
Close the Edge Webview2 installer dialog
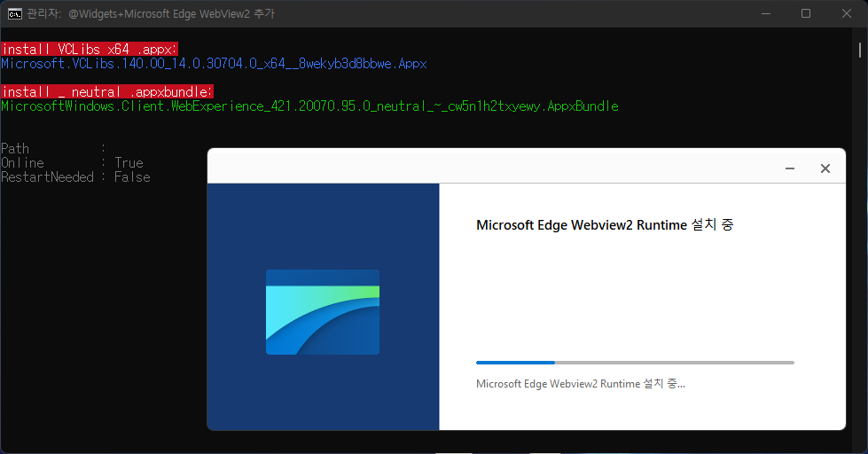click(x=825, y=168)
